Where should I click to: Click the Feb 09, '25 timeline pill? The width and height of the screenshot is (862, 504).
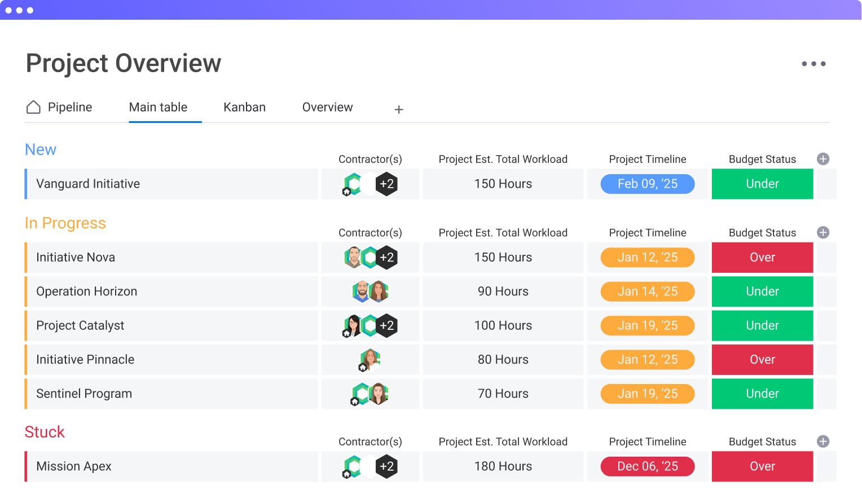point(647,184)
